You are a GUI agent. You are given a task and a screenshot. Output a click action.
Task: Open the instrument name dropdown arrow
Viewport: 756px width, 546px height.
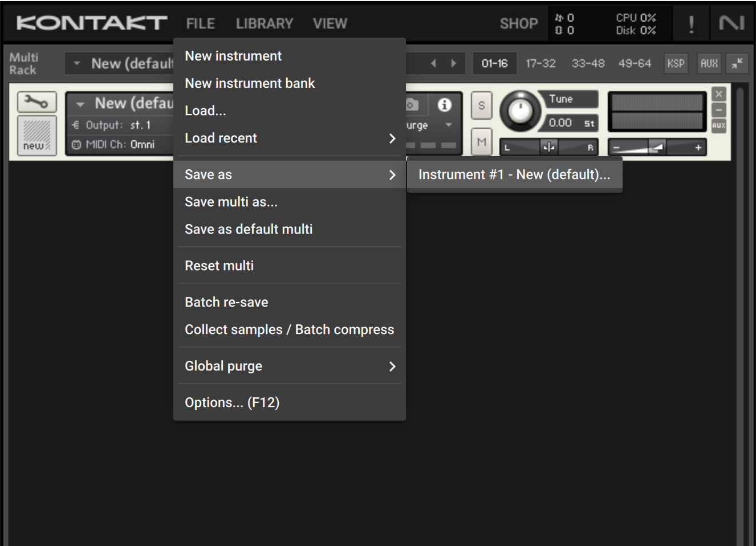click(80, 104)
